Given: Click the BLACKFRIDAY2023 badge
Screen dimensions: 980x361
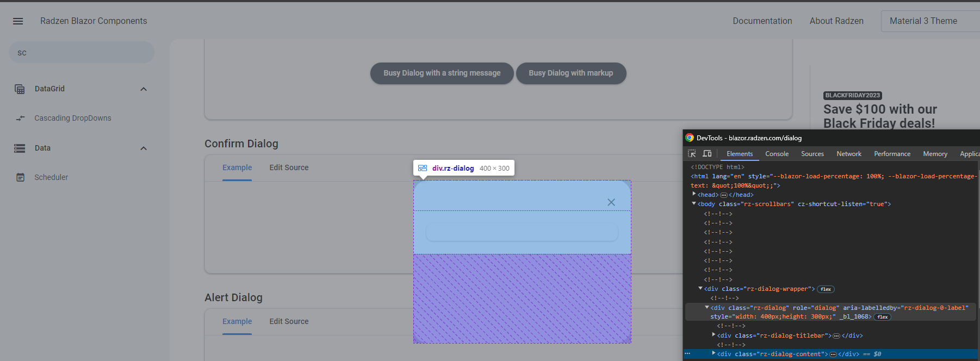Looking at the screenshot, I should [x=852, y=96].
